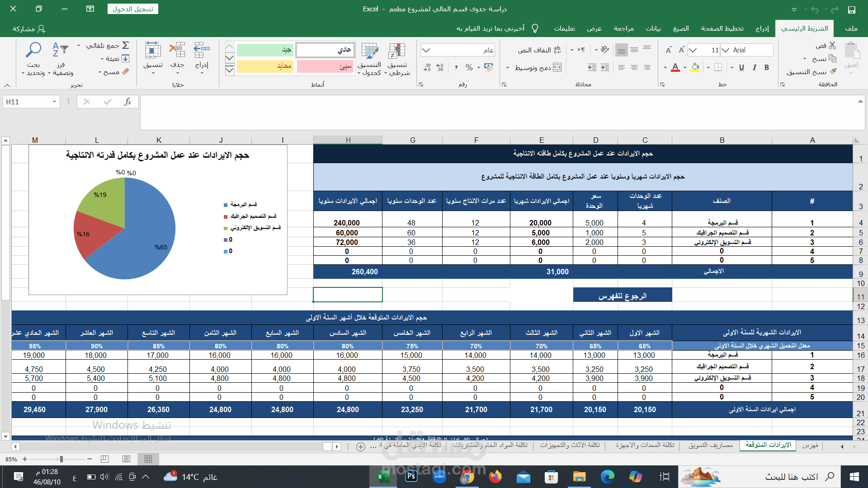Decrease font size with the smaller A icon

[669, 50]
